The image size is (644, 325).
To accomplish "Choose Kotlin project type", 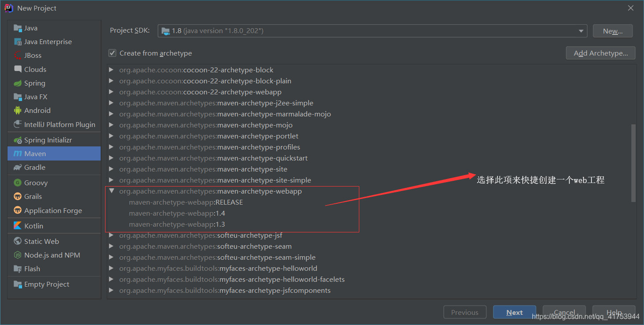I will pyautogui.click(x=54, y=226).
